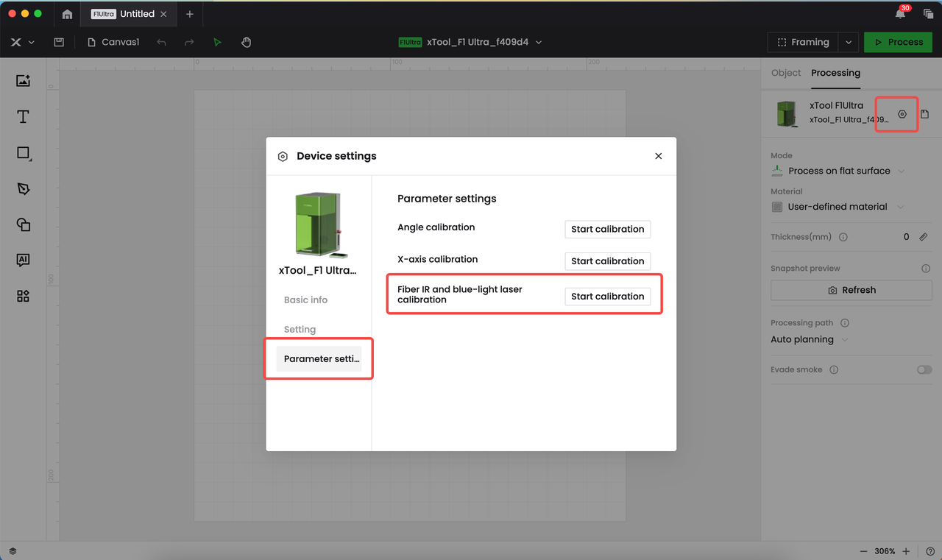Click the Framing button

pos(804,42)
